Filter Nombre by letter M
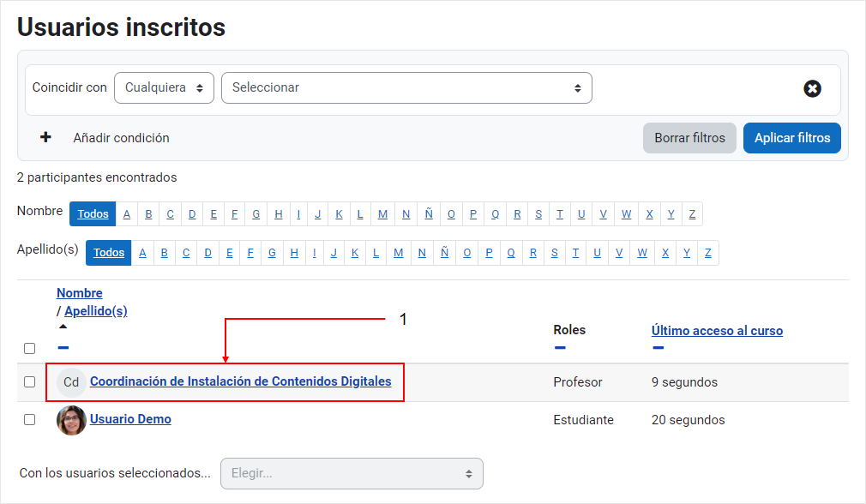Screen dimensions: 866x504 coord(382,214)
